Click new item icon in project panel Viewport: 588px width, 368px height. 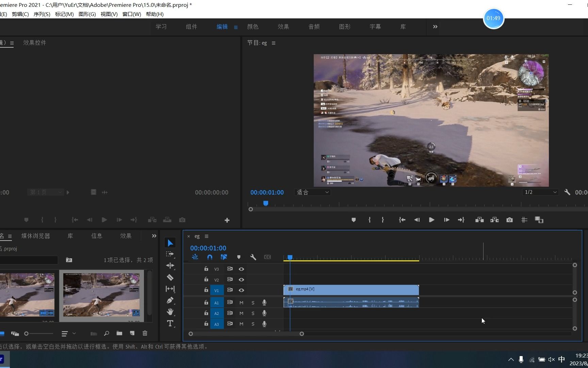tap(132, 333)
